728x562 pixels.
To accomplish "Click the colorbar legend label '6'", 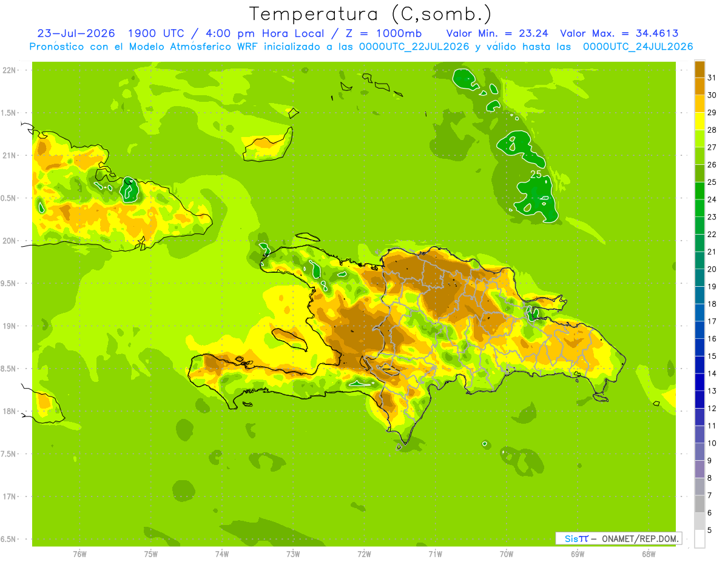I will pos(710,513).
